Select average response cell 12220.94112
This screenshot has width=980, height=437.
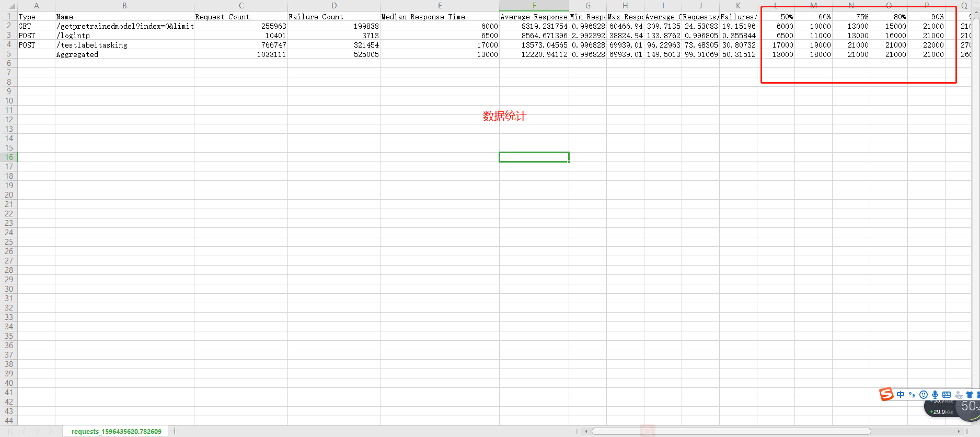pos(534,54)
